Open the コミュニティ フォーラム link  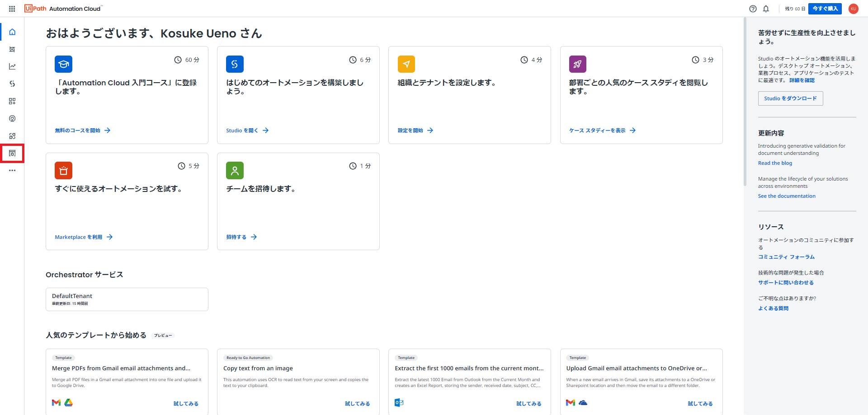pyautogui.click(x=786, y=257)
